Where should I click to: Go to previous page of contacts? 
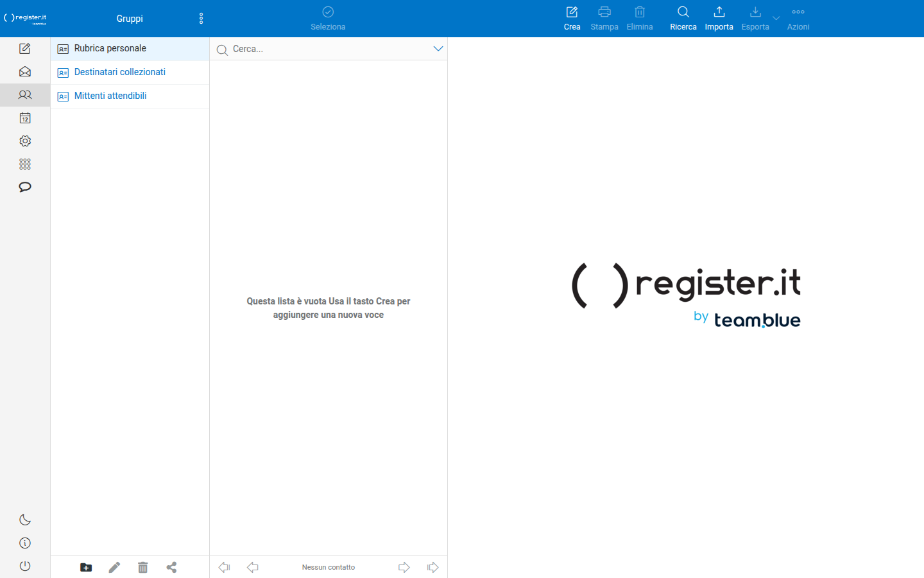point(253,567)
